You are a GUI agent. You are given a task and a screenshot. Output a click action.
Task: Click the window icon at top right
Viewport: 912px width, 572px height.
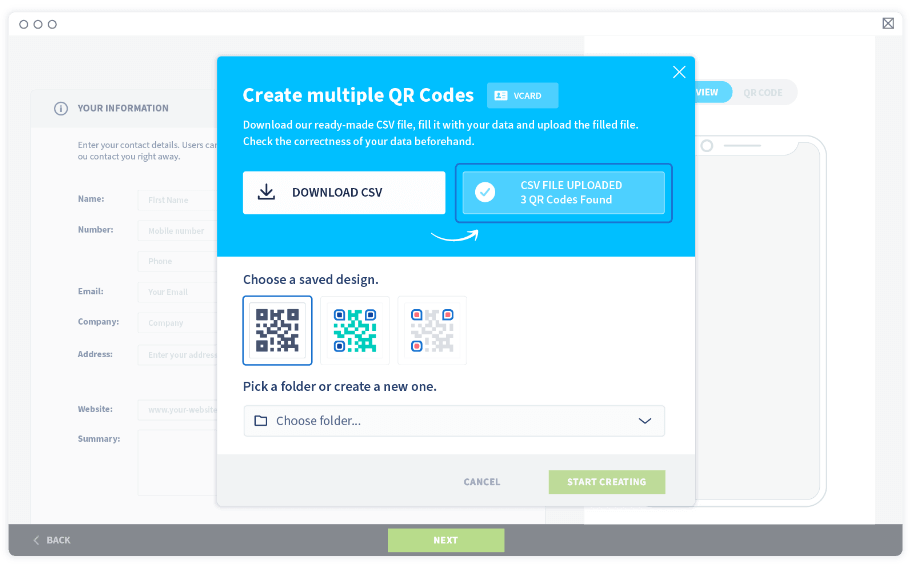888,23
